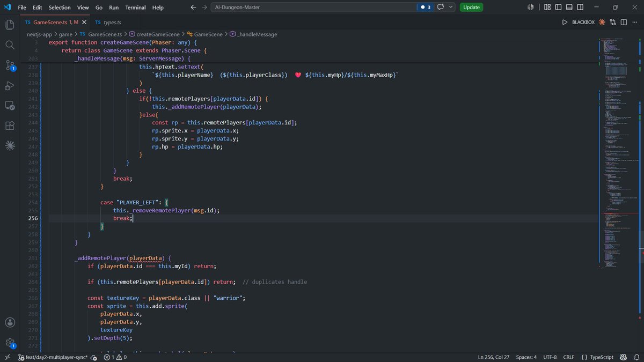Open the Run and Debug view
This screenshot has height=362, width=644.
[x=10, y=85]
